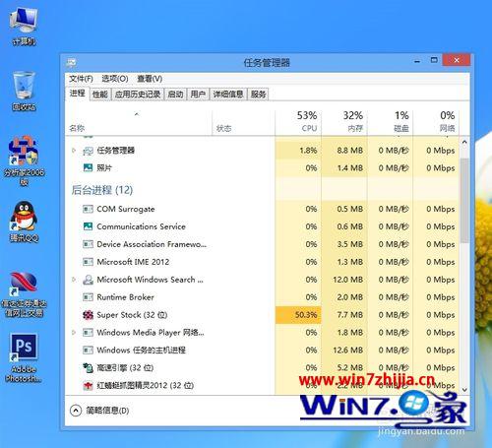Sort by the 53% CPU column
Screen dimensions: 492x448
click(x=298, y=122)
